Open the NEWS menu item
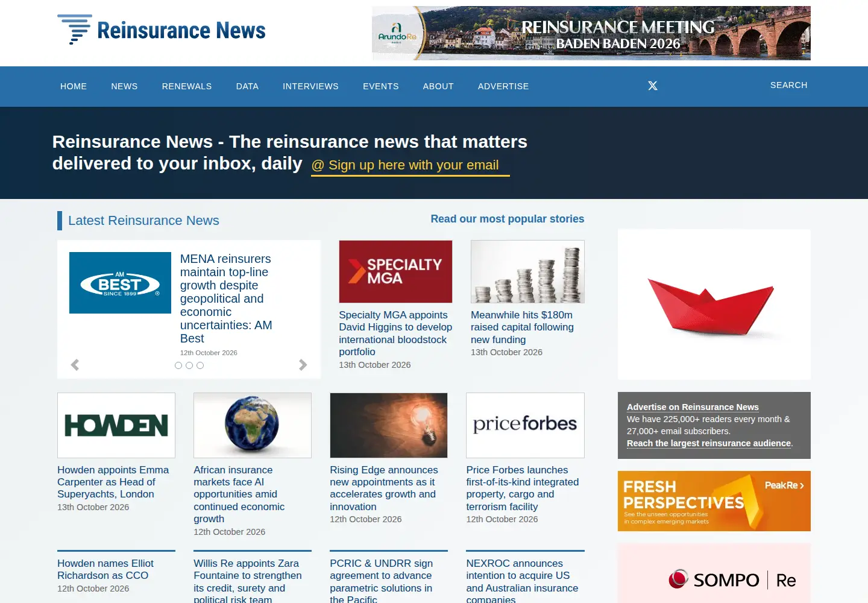 124,86
